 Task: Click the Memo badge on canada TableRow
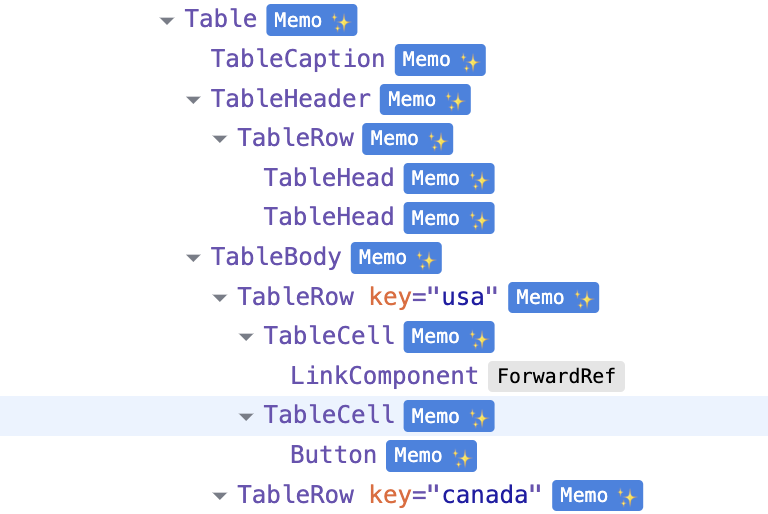[597, 495]
